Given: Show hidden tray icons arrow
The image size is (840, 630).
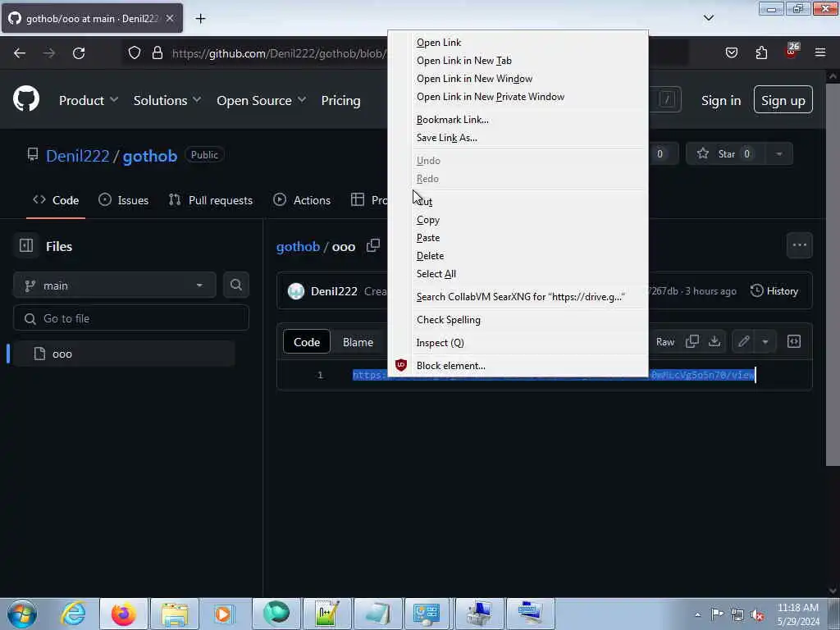Looking at the screenshot, I should (697, 615).
